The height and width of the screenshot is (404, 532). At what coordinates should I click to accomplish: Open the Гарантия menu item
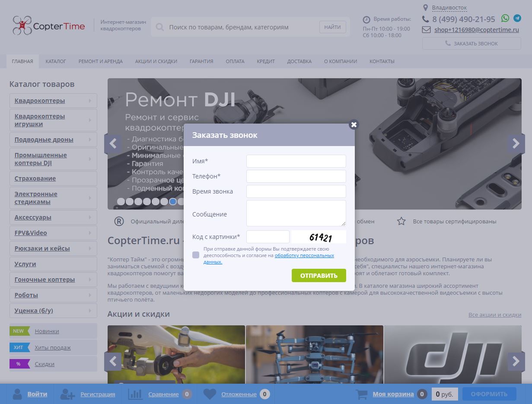[201, 61]
